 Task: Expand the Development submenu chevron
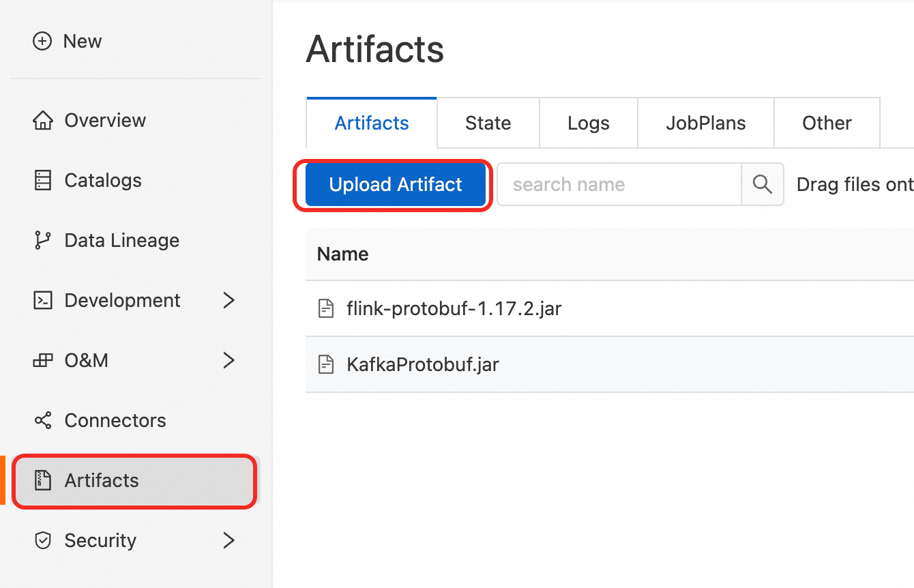pyautogui.click(x=229, y=301)
